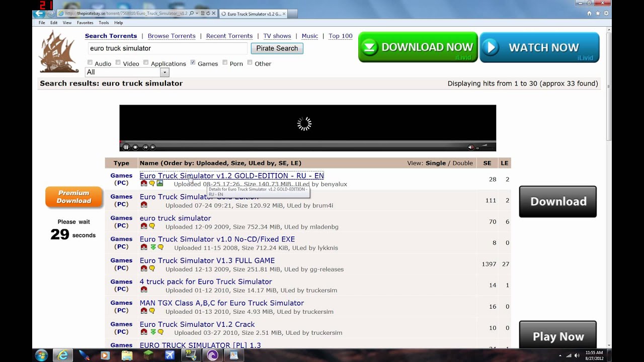Skip to the previous video track
Screen dimensions: 644x362
pos(145,147)
